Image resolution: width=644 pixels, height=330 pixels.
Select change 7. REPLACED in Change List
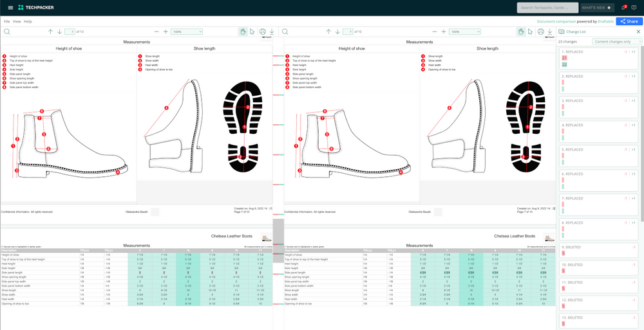(598, 205)
